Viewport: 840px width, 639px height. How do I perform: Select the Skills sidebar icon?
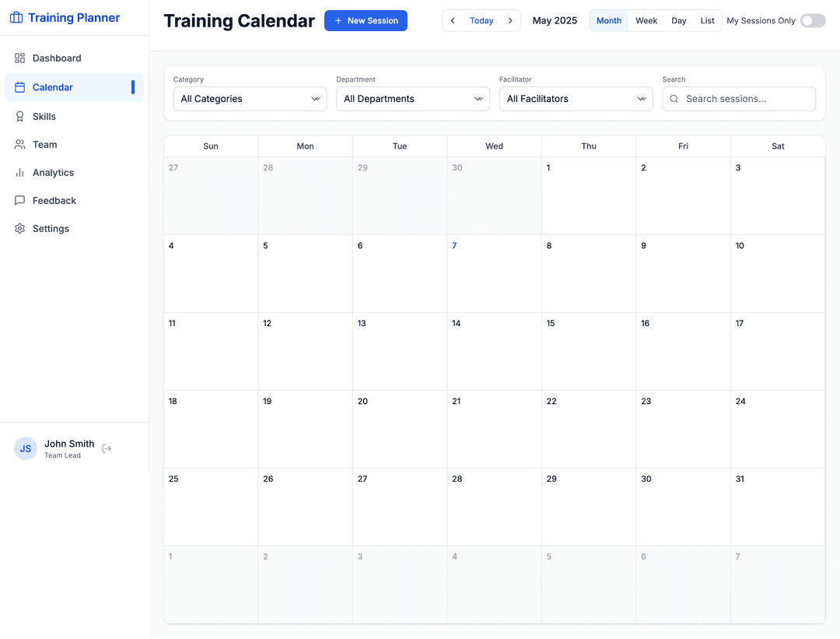coord(19,116)
